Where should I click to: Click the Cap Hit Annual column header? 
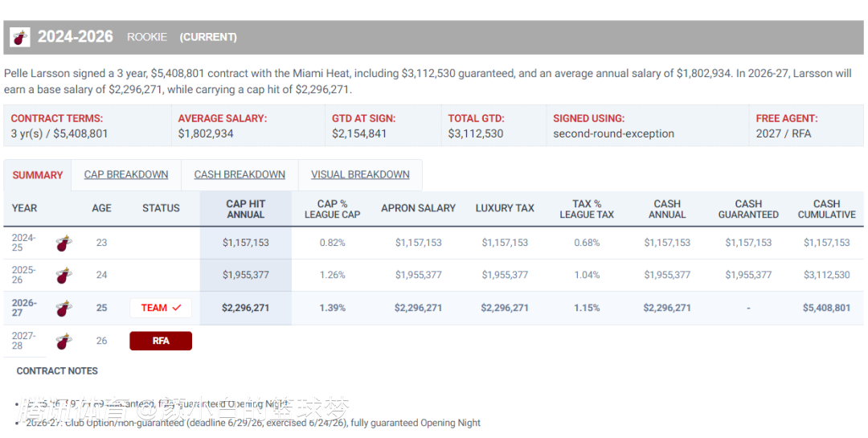pos(246,209)
